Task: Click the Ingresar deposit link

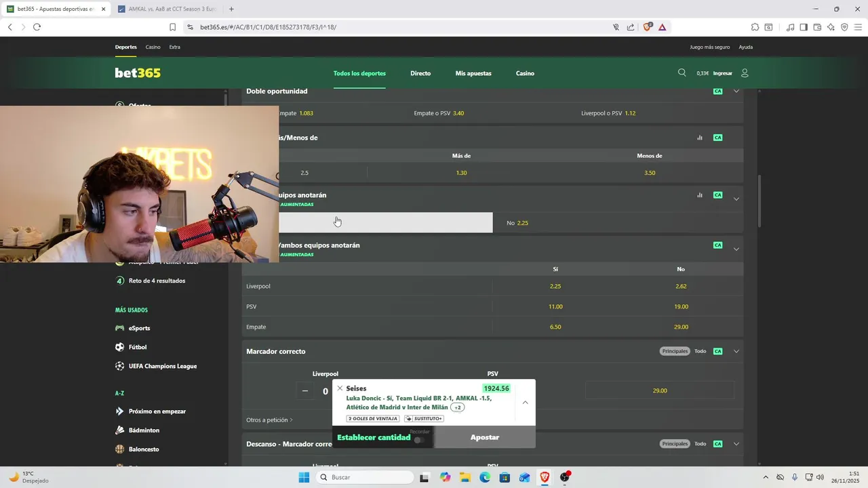Action: (x=723, y=73)
